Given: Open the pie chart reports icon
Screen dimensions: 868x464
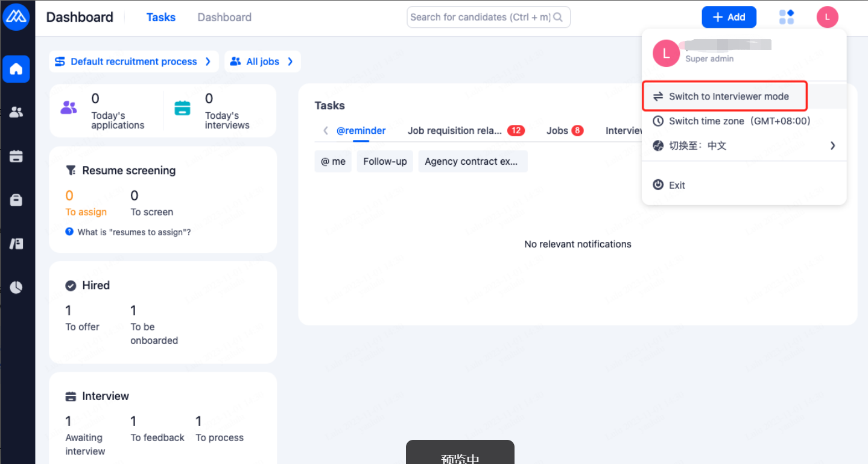Looking at the screenshot, I should (16, 287).
